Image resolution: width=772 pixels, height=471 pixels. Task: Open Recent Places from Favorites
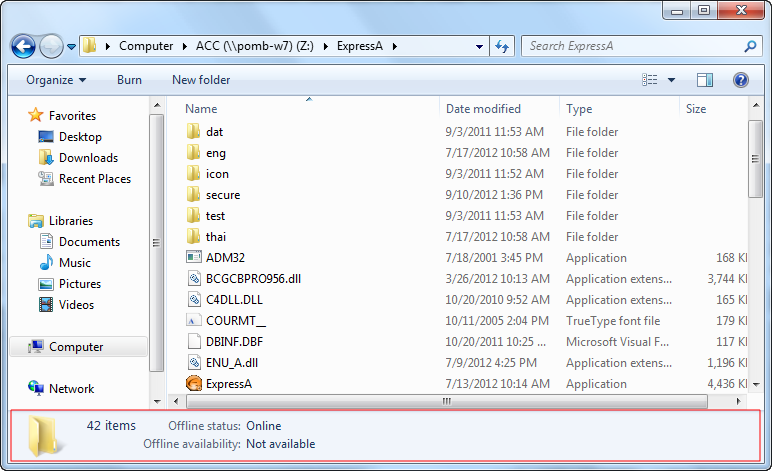[x=95, y=179]
